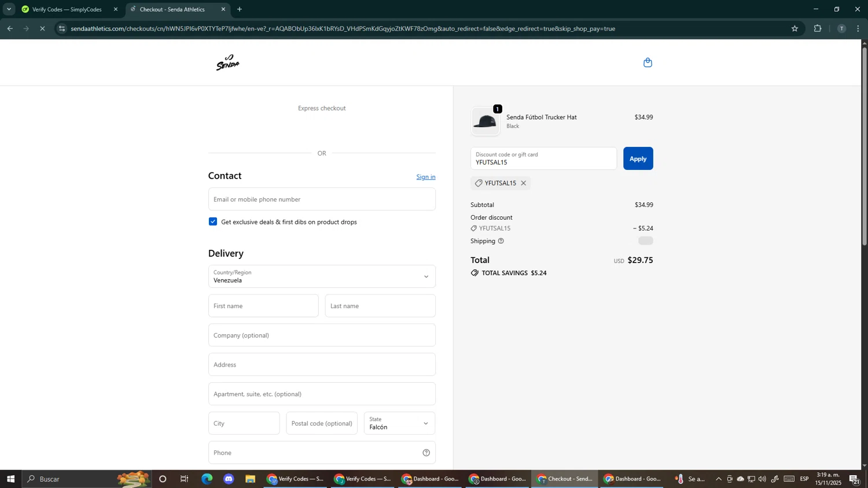Go back to previous page
The height and width of the screenshot is (488, 868).
point(10,28)
